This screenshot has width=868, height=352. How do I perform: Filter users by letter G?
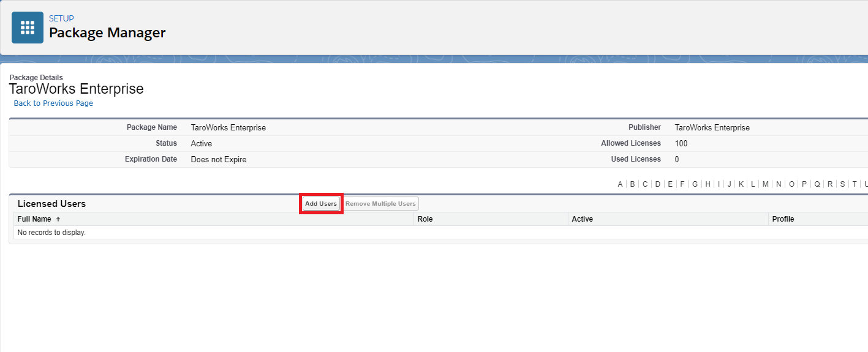695,184
